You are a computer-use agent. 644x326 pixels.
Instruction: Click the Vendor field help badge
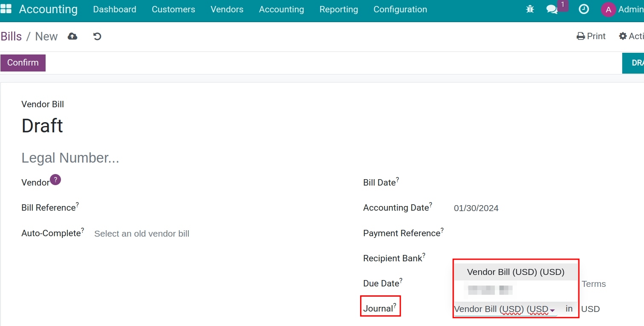tap(55, 180)
